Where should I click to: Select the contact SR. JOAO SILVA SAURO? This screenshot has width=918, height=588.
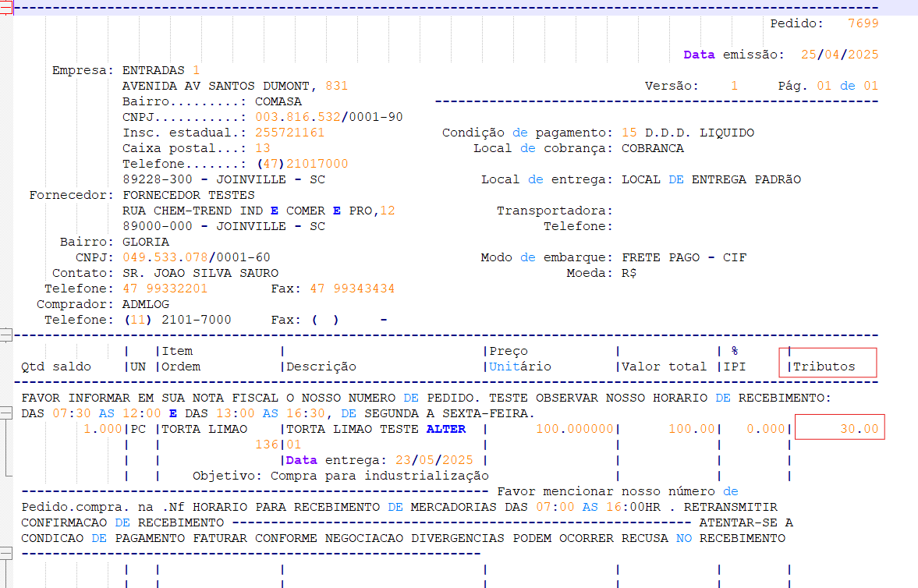200,274
